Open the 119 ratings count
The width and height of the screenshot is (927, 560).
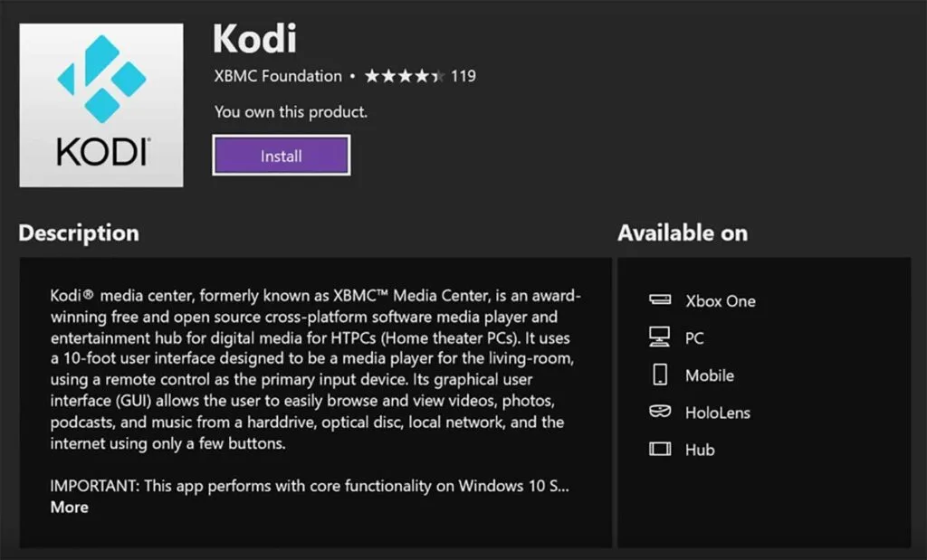coord(463,76)
